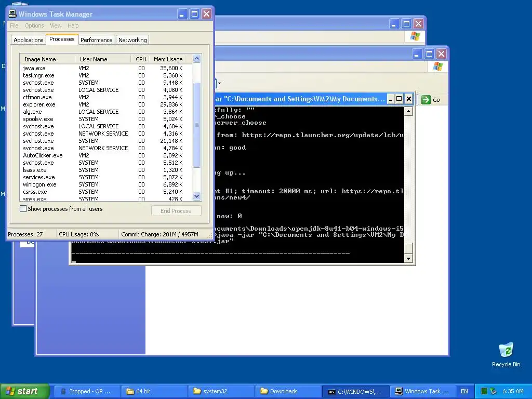Switch to C:\WINDOWS command prompt taskbar button

click(355, 391)
